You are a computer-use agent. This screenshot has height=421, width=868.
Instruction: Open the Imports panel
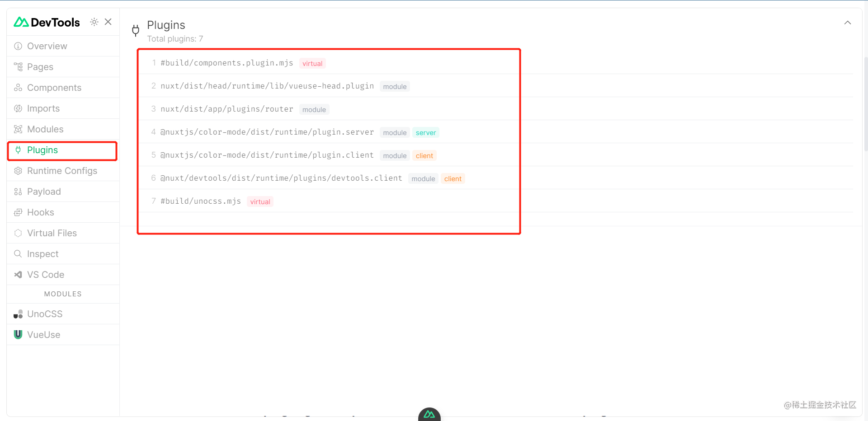[43, 108]
